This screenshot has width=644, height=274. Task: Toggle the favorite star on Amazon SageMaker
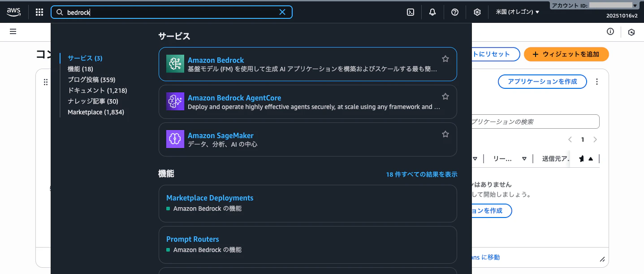tap(445, 134)
